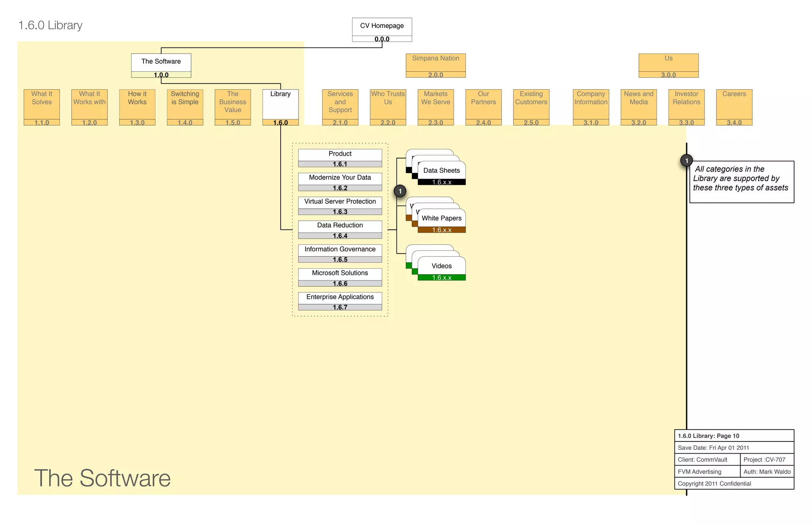Click annotation marker 1 beside Data Reduction
This screenshot has height=525, width=812.
[400, 191]
